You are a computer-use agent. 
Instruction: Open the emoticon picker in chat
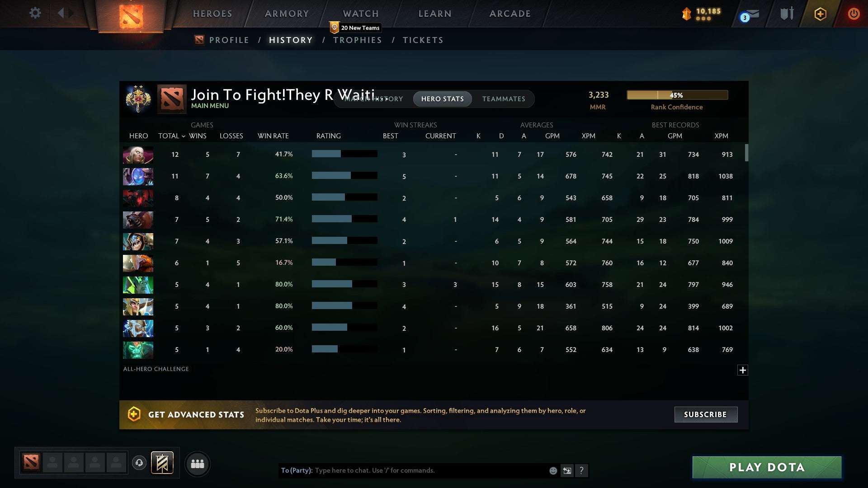click(552, 470)
